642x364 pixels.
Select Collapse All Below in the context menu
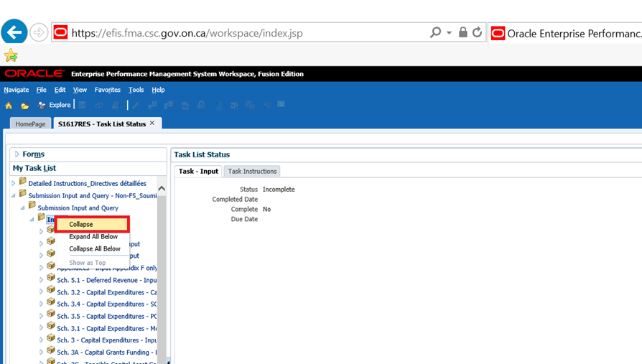point(95,249)
